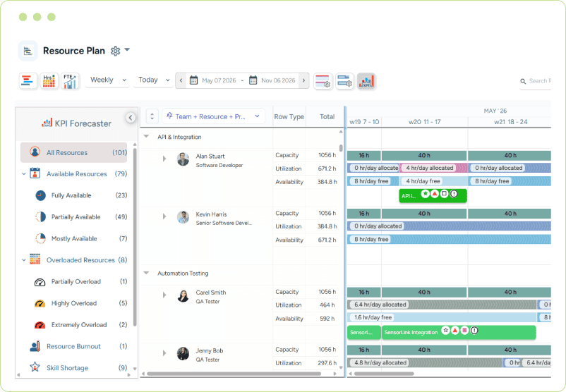Click the star icon on API task bar
Viewport: 566px width, 392px height.
[426, 194]
